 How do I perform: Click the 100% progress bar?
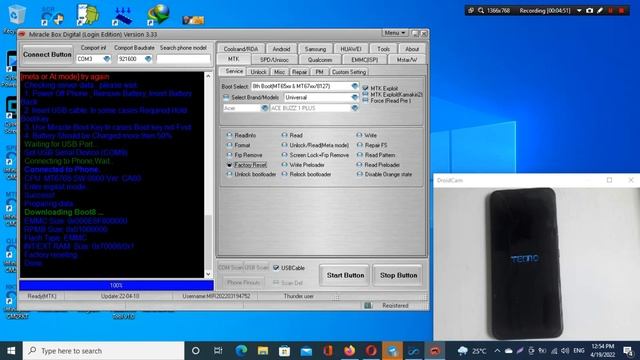click(x=116, y=285)
